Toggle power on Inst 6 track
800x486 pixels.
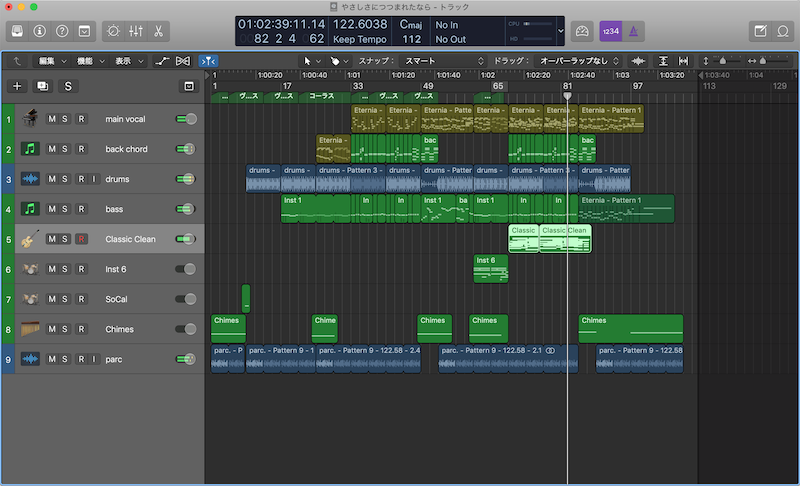click(186, 269)
